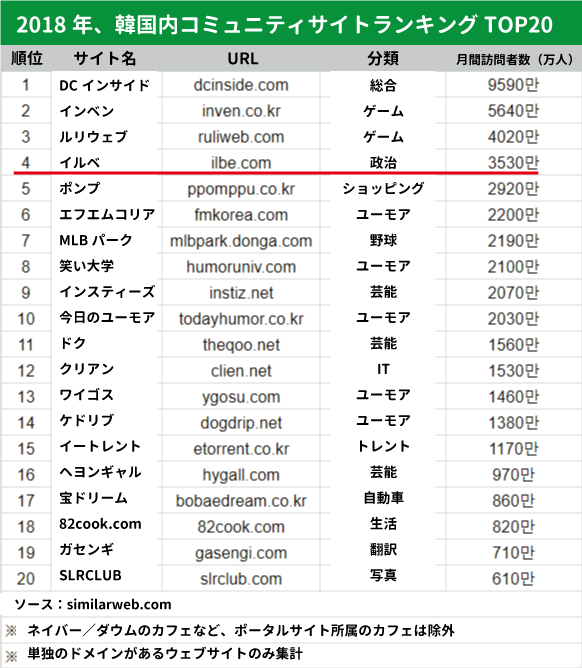The width and height of the screenshot is (582, 668).
Task: Click the source 'similarweb.com' text
Action: click(x=119, y=605)
